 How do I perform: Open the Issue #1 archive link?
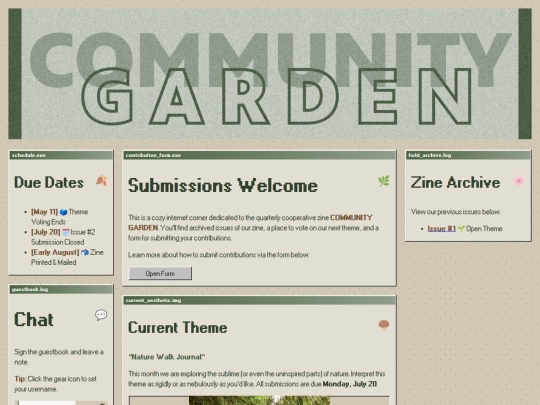tap(442, 229)
